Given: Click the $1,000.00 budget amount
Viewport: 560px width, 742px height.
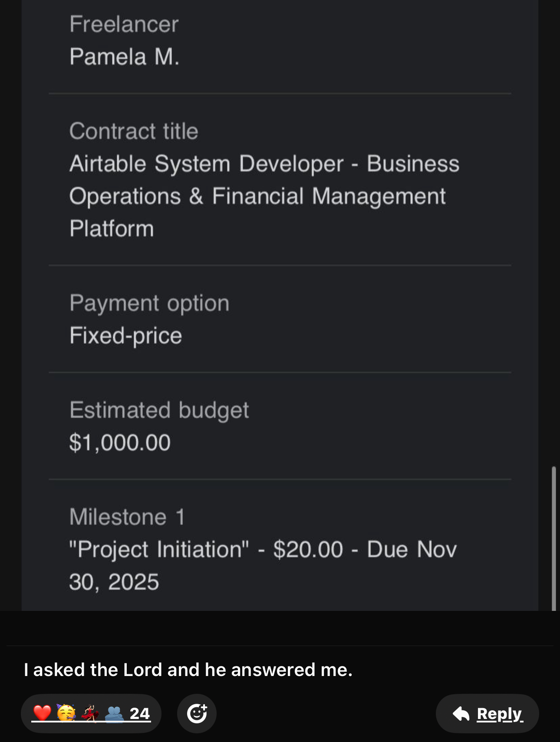Looking at the screenshot, I should [x=120, y=443].
